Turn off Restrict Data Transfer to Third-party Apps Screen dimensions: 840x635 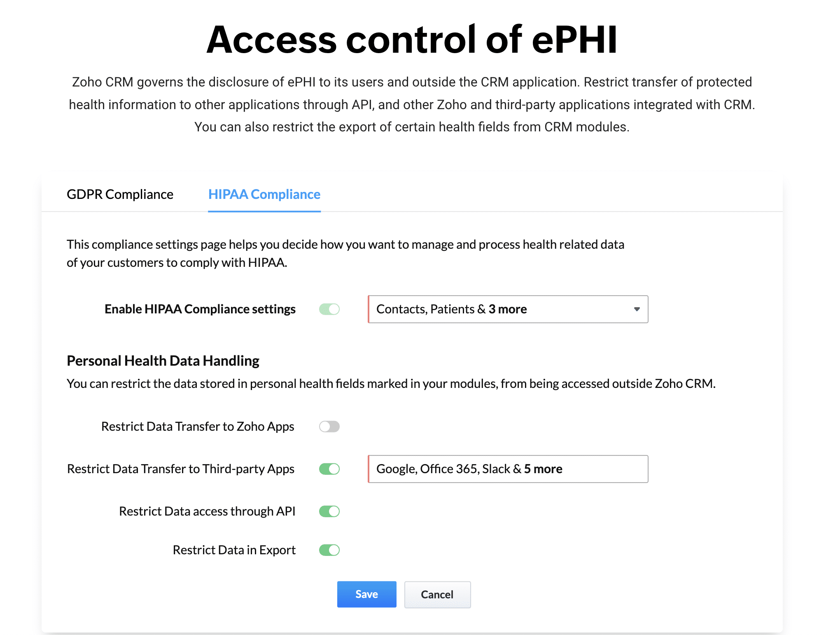(329, 469)
